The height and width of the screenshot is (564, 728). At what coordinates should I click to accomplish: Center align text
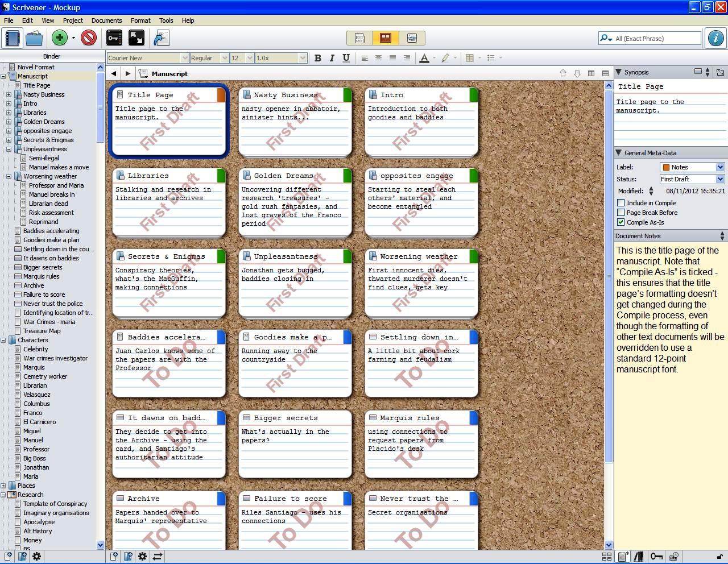pos(378,58)
